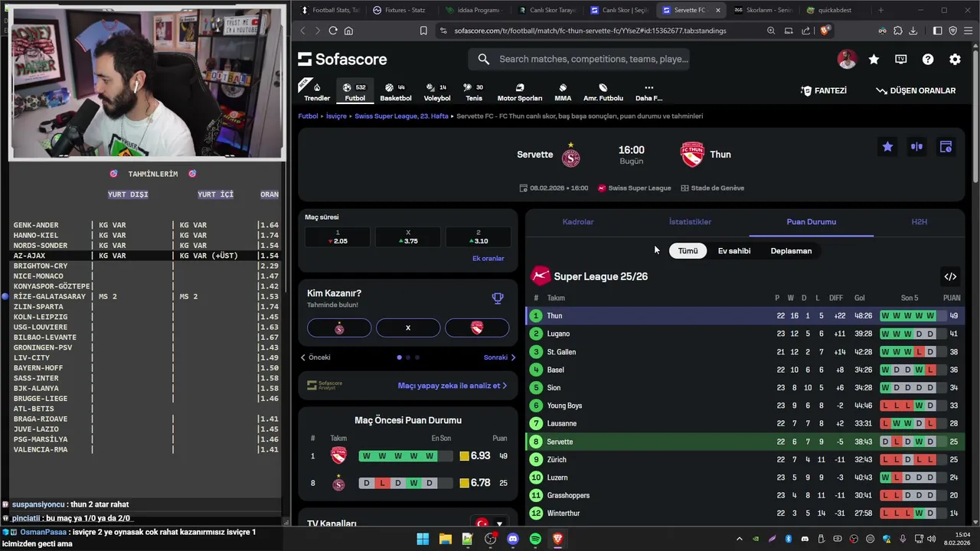
Task: Go to Sonraki prediction card
Action: [499, 357]
